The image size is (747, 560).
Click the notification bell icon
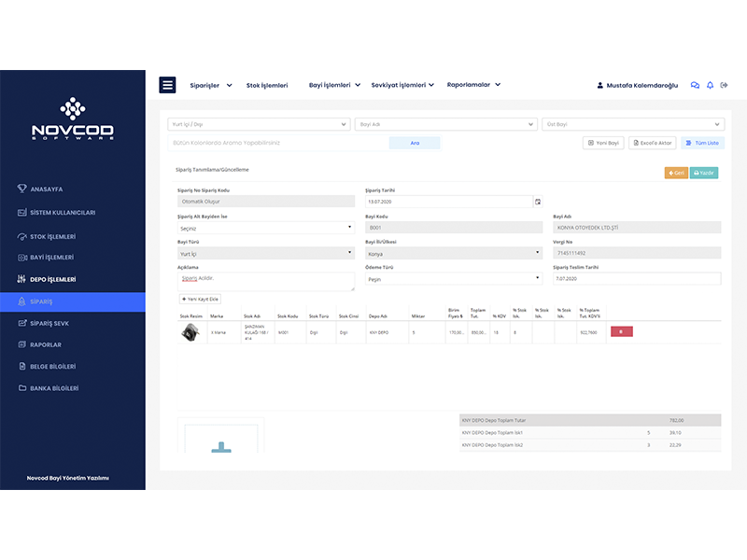point(710,85)
